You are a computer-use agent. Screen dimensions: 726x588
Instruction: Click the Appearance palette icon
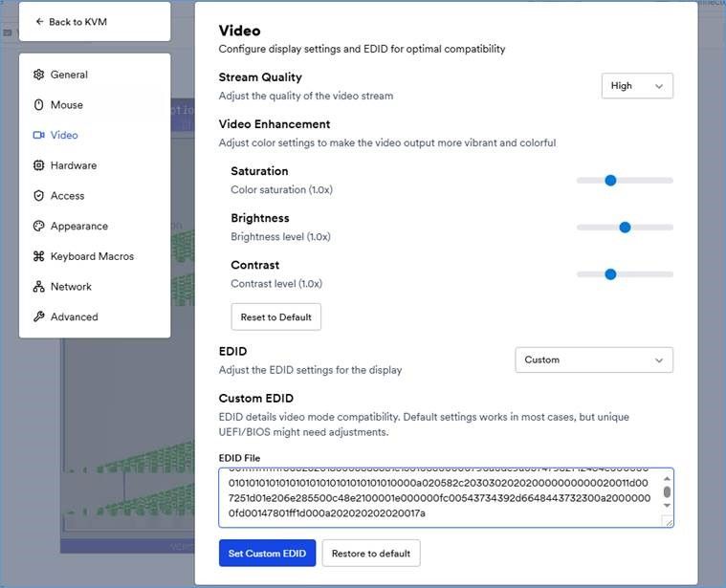[39, 226]
